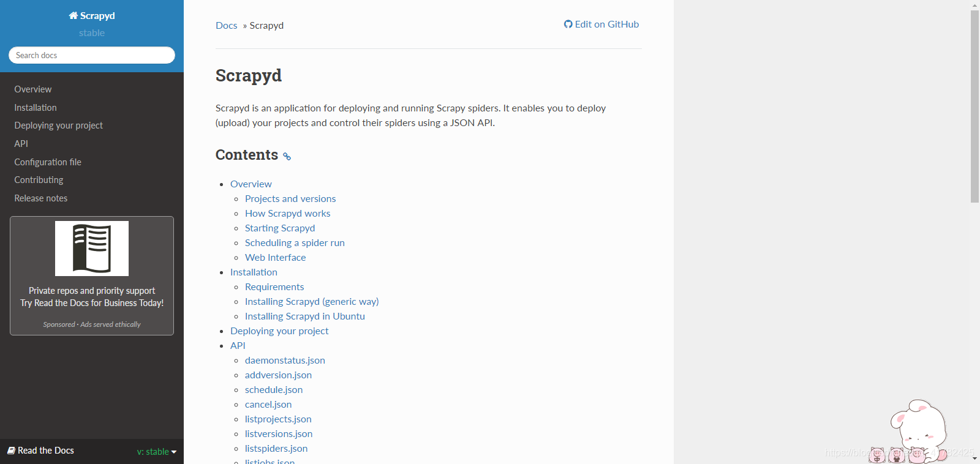Open Configuration file in the sidebar

click(48, 162)
